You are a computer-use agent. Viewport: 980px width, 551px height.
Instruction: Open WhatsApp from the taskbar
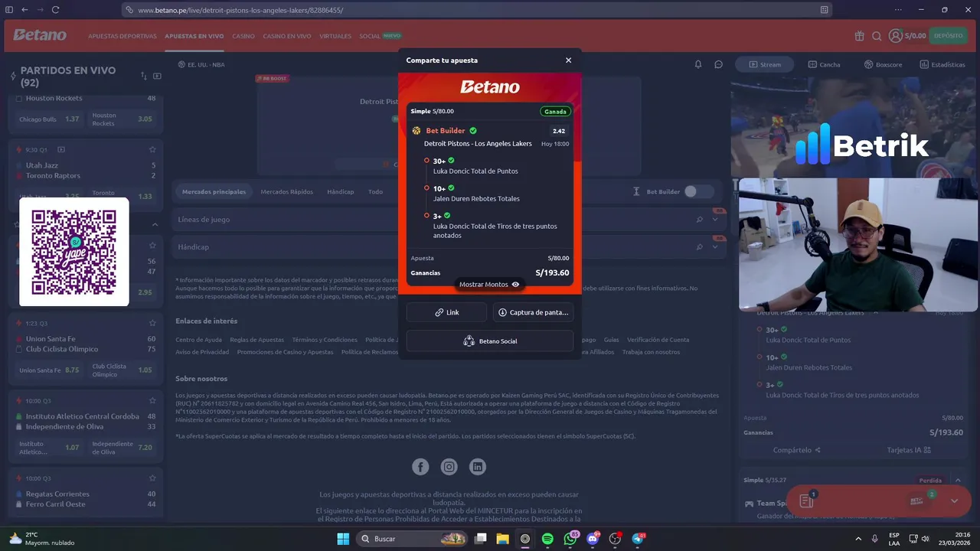[x=570, y=539]
